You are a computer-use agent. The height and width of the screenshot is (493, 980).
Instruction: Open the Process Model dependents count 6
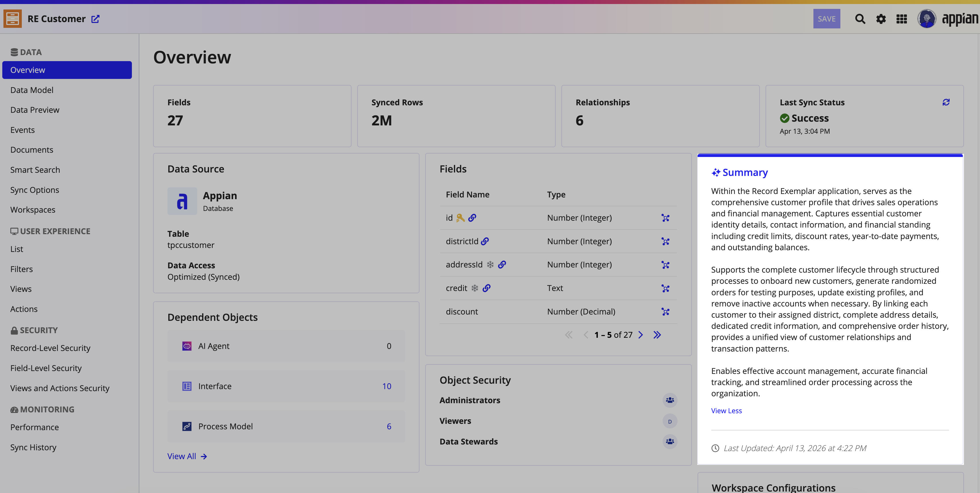click(389, 426)
